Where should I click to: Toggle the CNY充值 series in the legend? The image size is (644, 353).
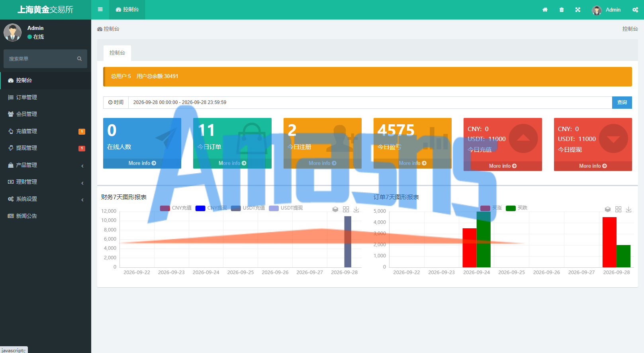click(x=176, y=208)
